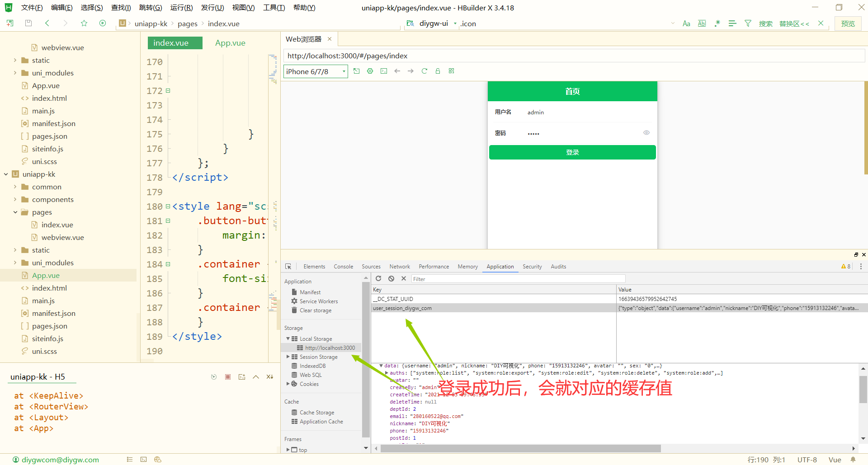Collapse the 替换区 replace area
The image size is (868, 465).
tap(794, 23)
